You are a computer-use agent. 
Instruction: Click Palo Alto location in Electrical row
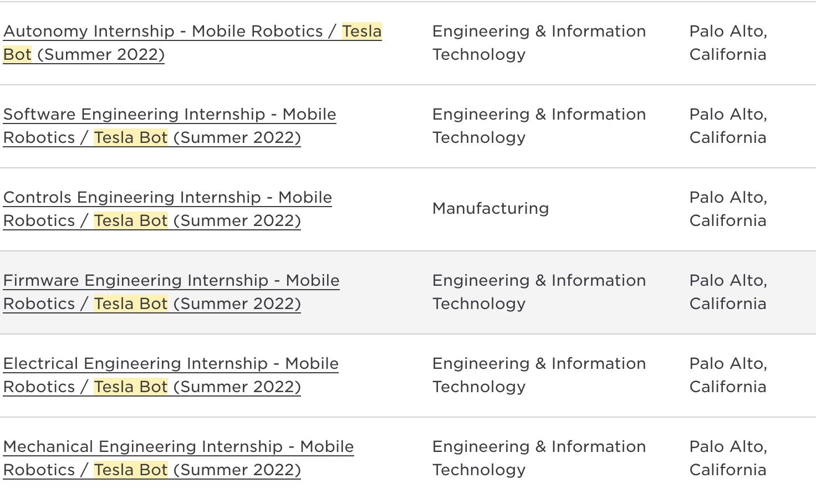click(x=728, y=375)
